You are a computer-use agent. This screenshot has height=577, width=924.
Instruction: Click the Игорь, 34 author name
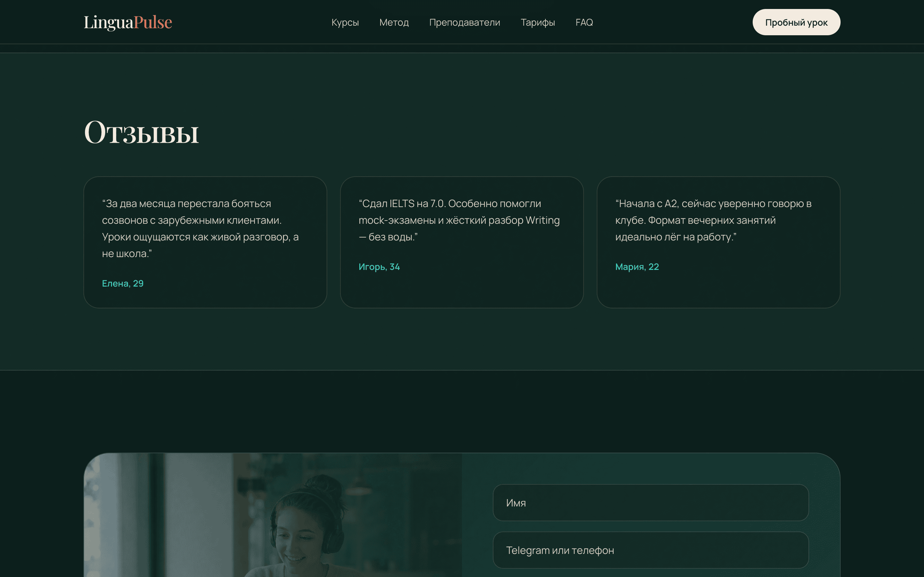(379, 266)
